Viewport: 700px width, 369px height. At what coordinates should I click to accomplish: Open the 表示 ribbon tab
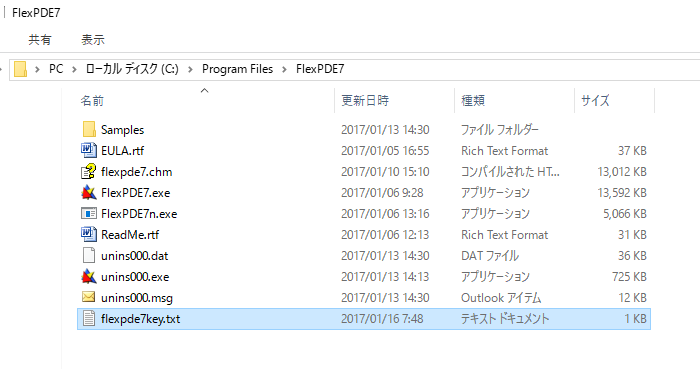coord(92,40)
